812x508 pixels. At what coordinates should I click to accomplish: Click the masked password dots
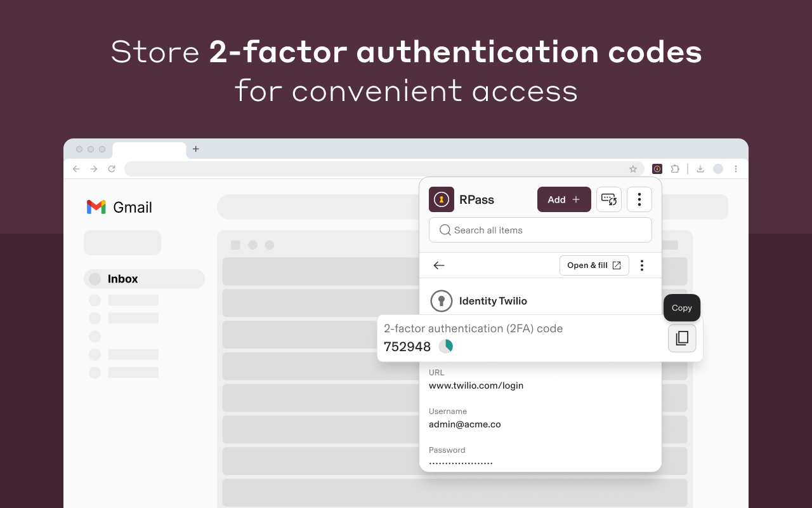pyautogui.click(x=461, y=463)
